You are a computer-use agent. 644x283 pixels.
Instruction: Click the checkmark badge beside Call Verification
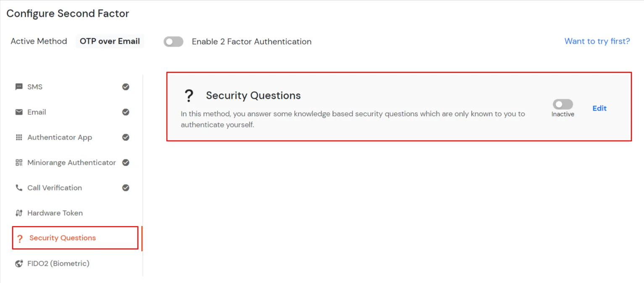pyautogui.click(x=126, y=188)
